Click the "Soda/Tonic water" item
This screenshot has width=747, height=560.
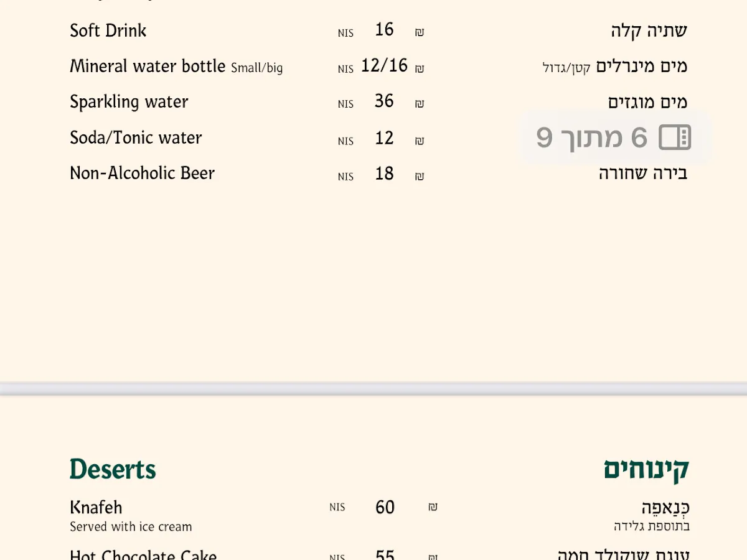click(x=136, y=138)
